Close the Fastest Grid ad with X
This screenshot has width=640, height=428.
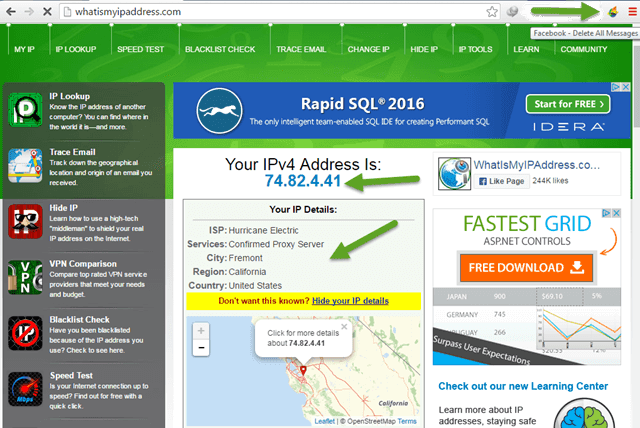[x=616, y=213]
